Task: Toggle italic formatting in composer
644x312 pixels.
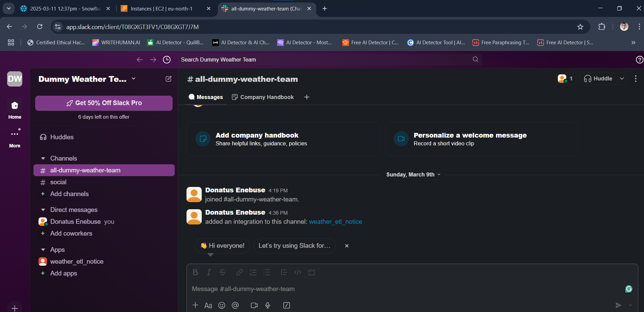Action: click(x=209, y=272)
